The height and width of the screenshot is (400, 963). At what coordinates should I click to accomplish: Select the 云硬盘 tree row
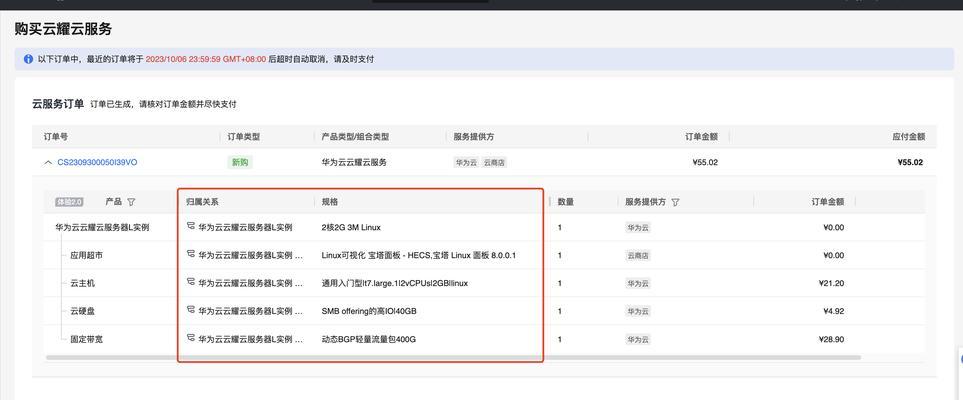pos(82,312)
